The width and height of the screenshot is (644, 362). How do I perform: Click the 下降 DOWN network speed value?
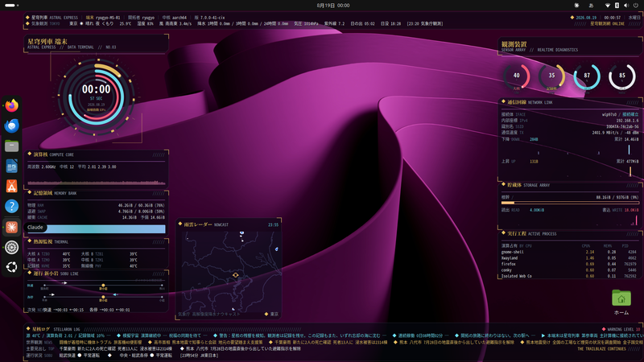(x=534, y=139)
